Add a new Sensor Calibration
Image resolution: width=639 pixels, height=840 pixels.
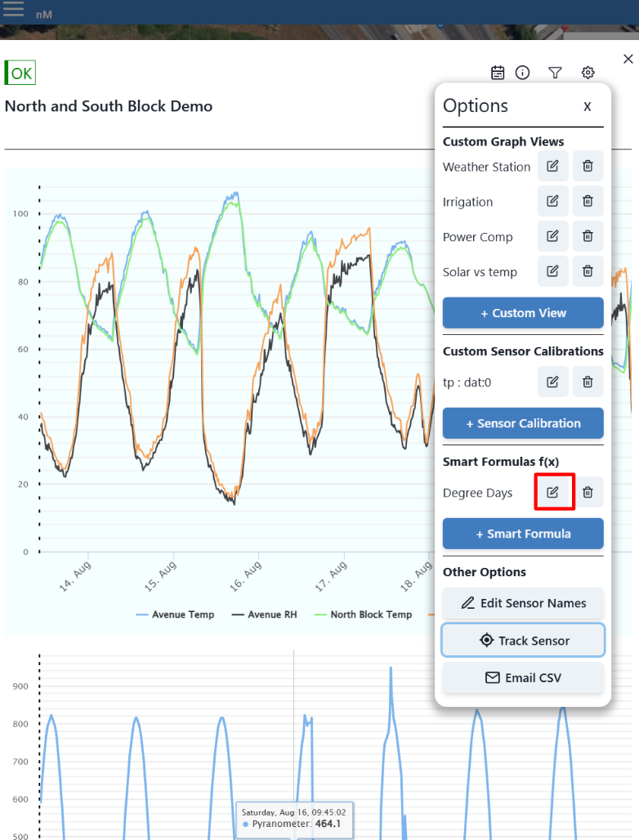523,423
